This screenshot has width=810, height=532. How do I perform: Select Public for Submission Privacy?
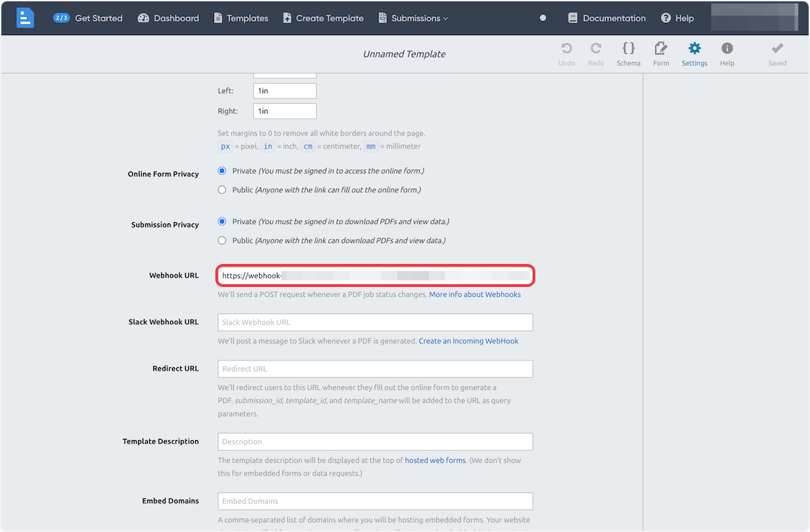point(222,240)
